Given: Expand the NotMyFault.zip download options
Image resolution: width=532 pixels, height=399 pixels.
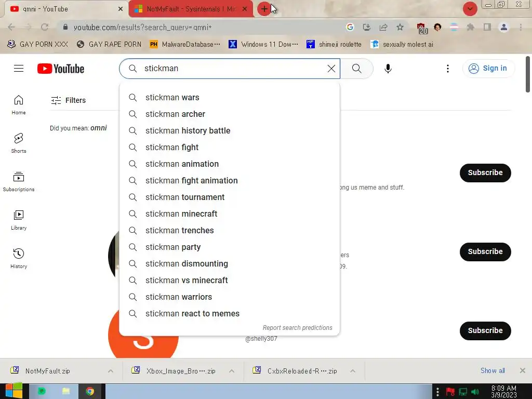Looking at the screenshot, I should click(x=111, y=371).
